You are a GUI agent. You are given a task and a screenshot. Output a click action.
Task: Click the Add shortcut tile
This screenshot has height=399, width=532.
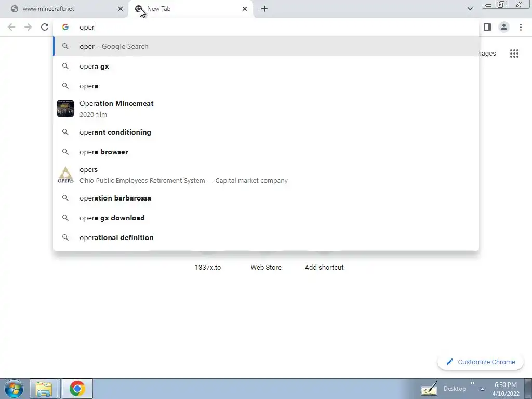point(324,268)
